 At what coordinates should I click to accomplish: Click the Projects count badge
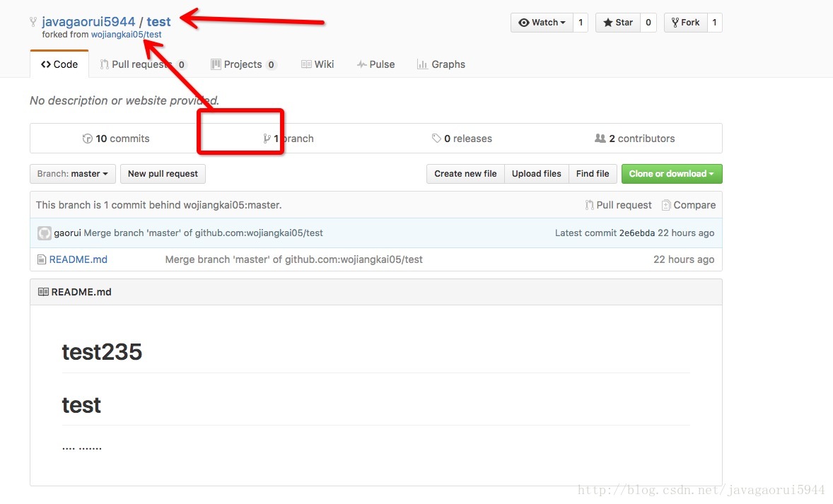tap(271, 65)
